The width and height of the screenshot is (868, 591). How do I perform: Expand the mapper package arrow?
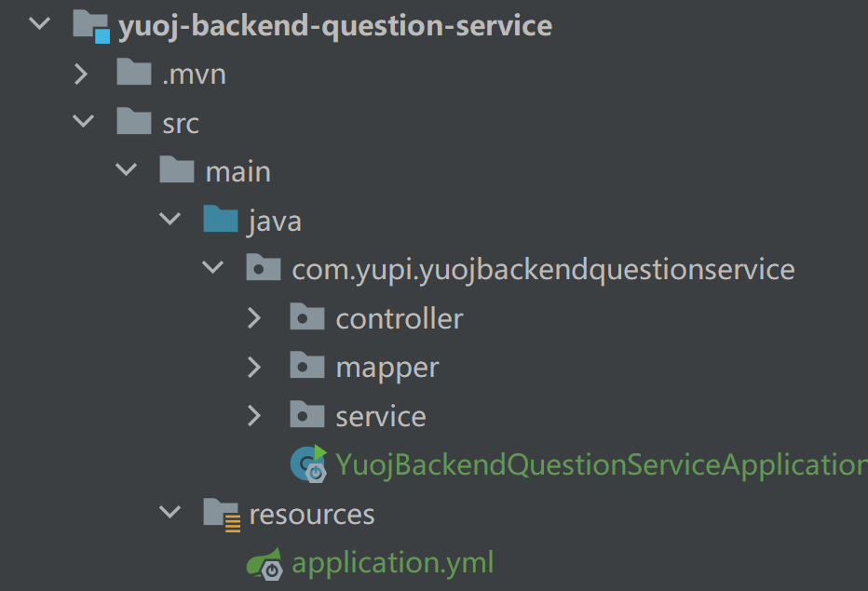[256, 367]
